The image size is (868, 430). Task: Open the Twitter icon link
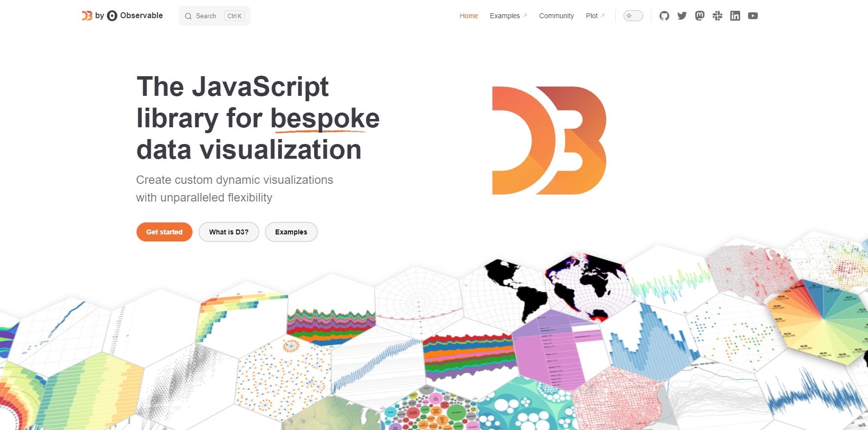click(x=682, y=16)
